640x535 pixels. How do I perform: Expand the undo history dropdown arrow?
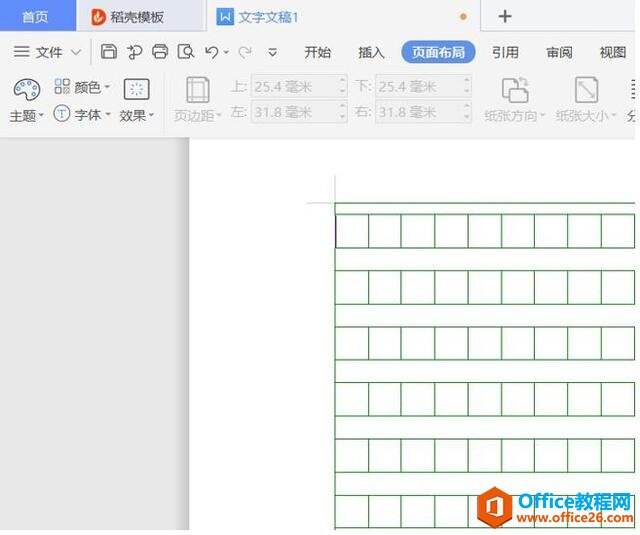226,52
